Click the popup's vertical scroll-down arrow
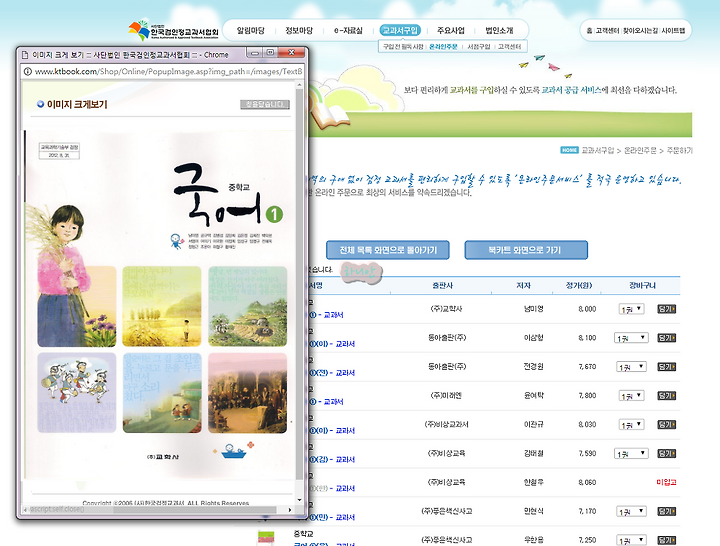 [299, 500]
